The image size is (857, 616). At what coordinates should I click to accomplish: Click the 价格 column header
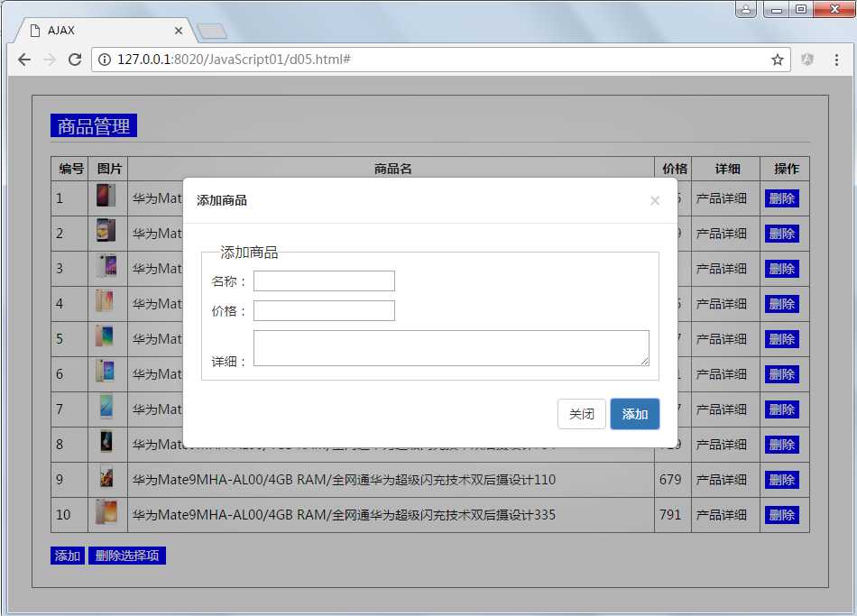click(x=675, y=169)
